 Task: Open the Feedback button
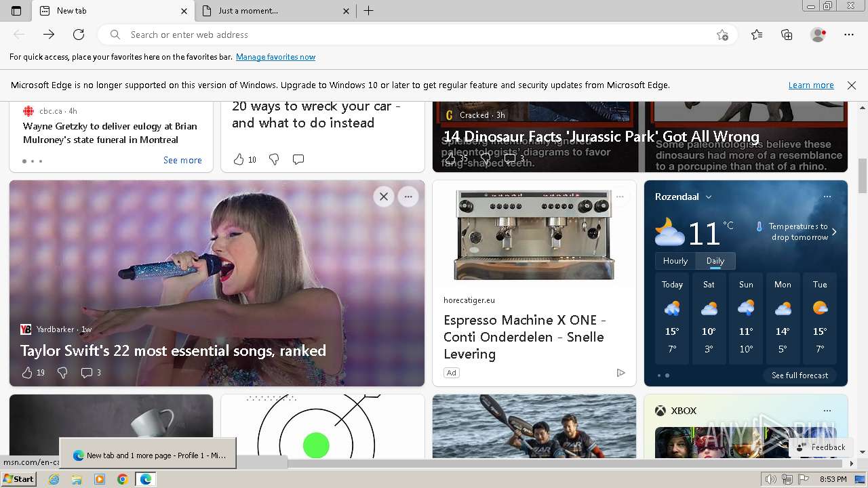[x=821, y=447]
